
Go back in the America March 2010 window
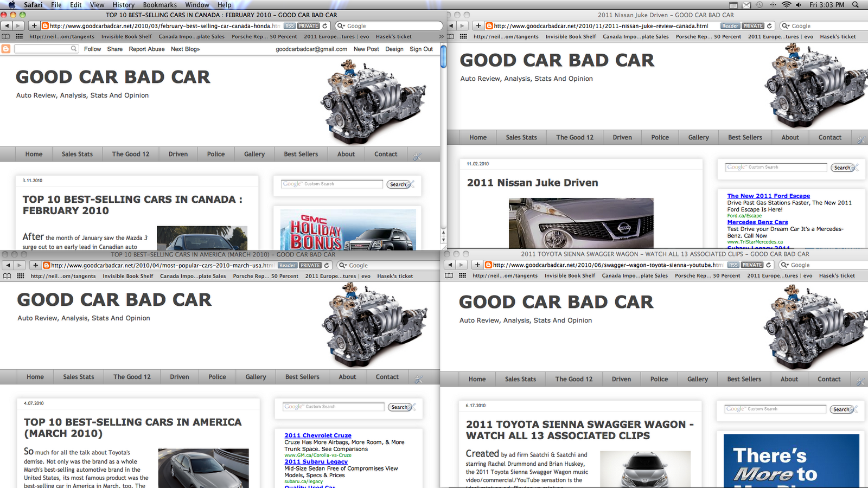pyautogui.click(x=8, y=265)
